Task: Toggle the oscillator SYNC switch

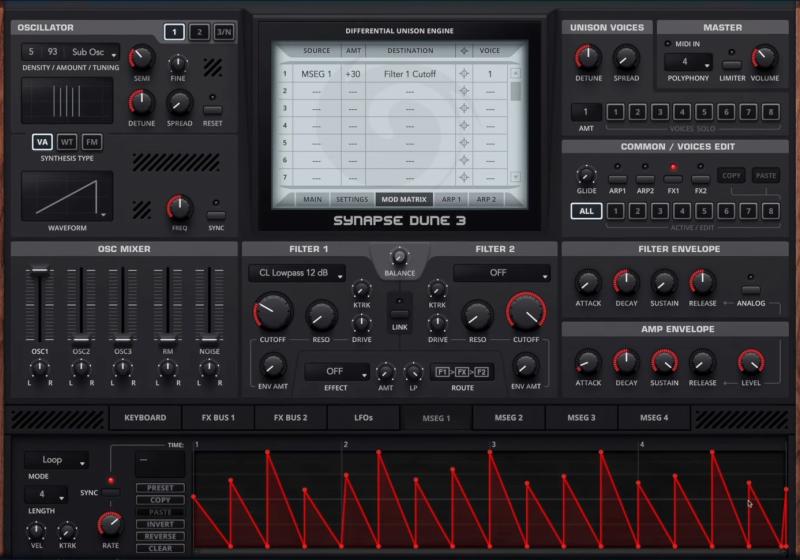Action: [x=216, y=215]
